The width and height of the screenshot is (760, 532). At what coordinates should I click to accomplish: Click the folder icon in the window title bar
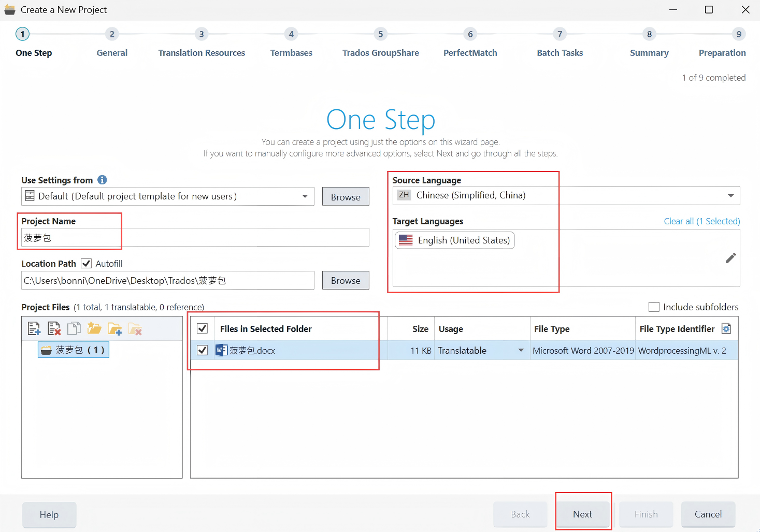click(x=10, y=10)
